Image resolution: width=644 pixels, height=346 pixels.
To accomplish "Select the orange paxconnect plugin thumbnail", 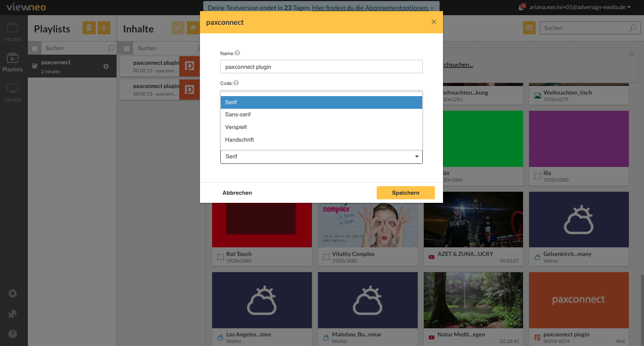I will click(579, 300).
